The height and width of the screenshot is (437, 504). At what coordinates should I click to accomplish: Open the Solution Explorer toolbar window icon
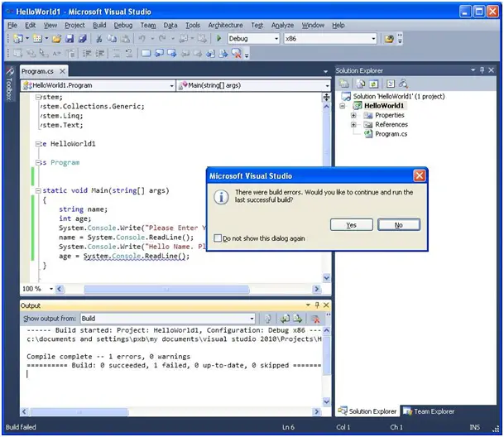coord(389,39)
